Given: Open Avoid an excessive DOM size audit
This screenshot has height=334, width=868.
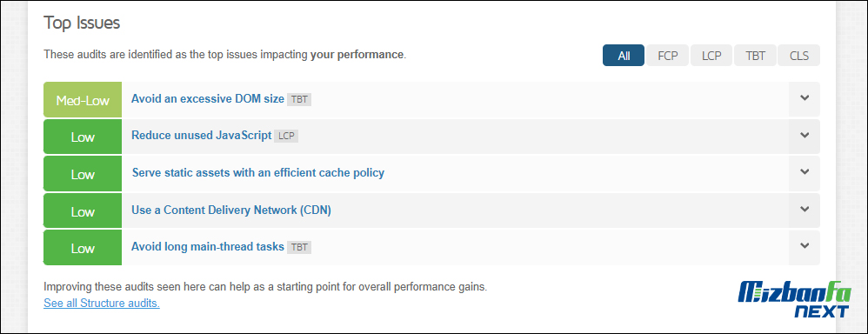Looking at the screenshot, I should tap(208, 98).
